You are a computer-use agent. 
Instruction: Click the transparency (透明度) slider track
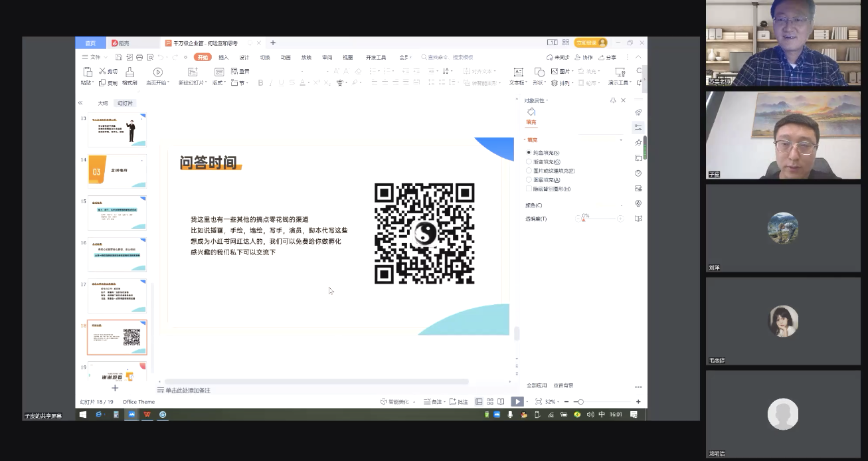coord(601,219)
